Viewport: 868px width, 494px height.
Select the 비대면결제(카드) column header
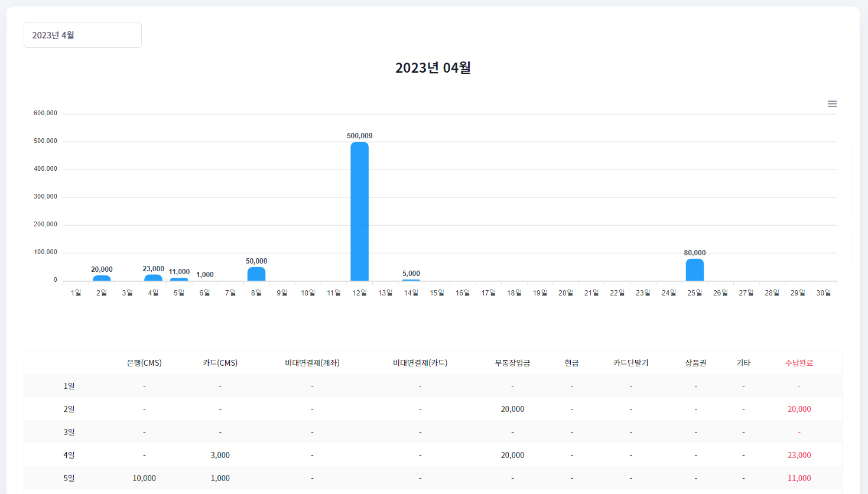click(x=420, y=363)
